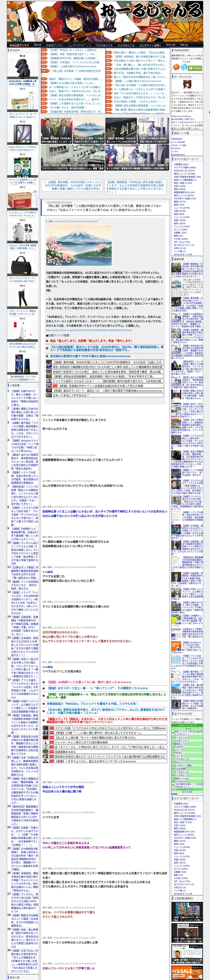
Task: Open popular article 1 石破やめろデモ
Action: 25,398
